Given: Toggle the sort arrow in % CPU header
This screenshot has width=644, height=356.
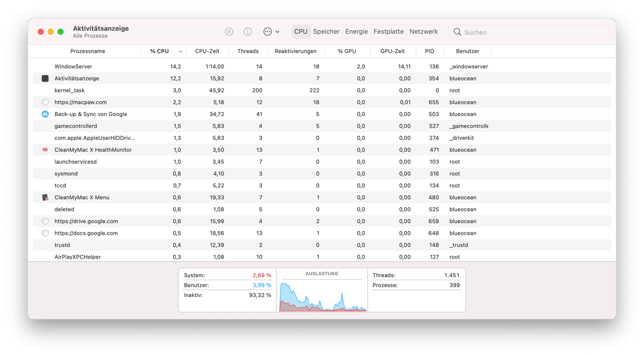Looking at the screenshot, I should 180,51.
